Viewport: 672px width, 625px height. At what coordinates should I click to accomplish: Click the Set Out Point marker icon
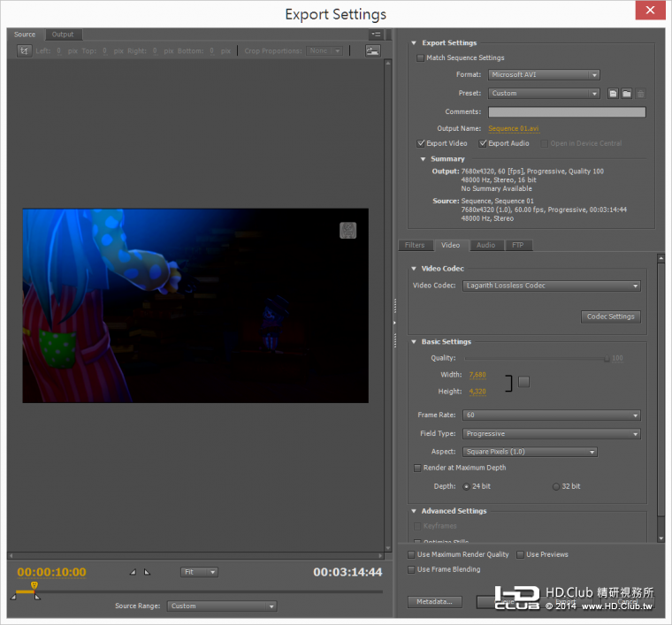[148, 572]
